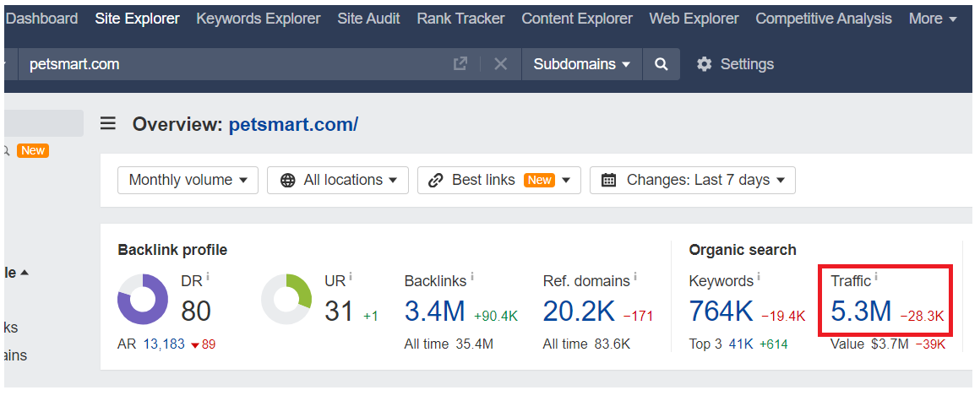This screenshot has width=980, height=401.
Task: Toggle sidebar with hamburger menu icon
Action: click(108, 123)
